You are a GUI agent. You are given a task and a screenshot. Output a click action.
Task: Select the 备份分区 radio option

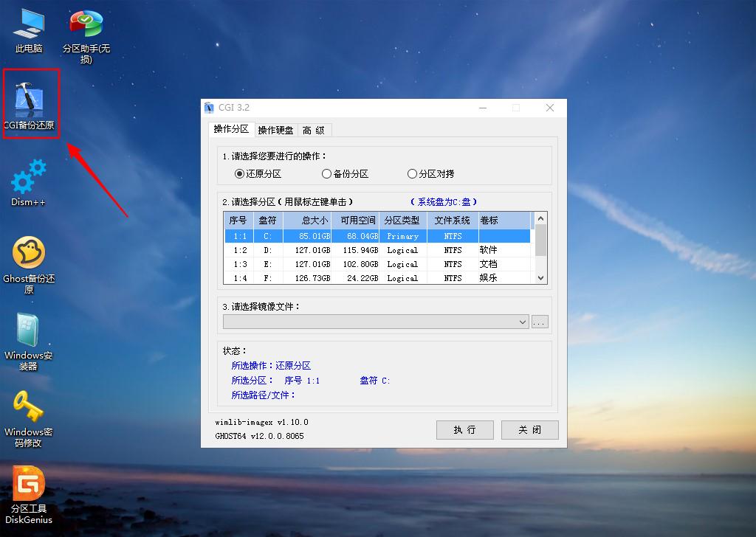(x=326, y=173)
